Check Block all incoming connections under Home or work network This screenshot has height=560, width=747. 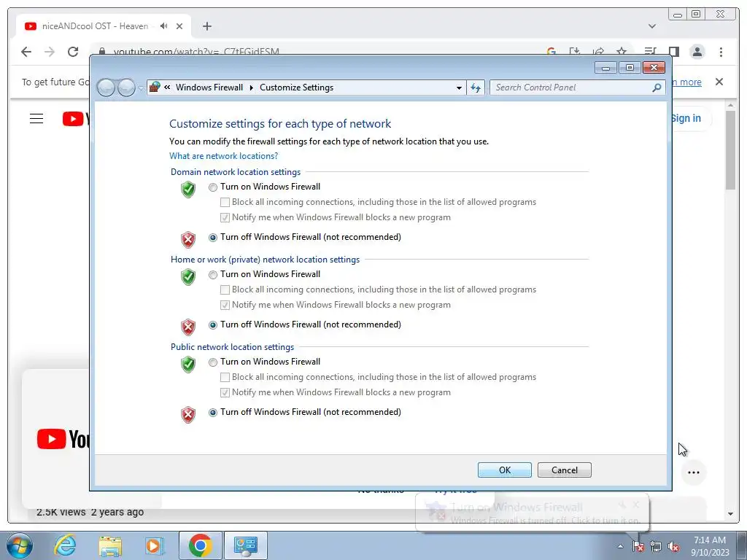[x=225, y=290]
